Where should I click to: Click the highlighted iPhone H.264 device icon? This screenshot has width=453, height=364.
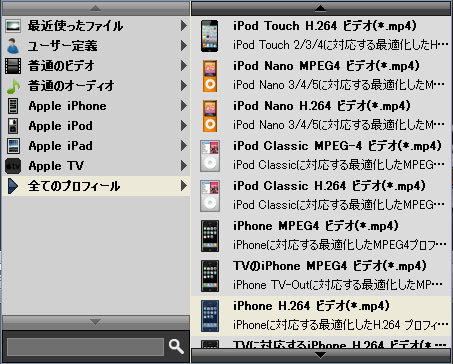click(x=210, y=316)
